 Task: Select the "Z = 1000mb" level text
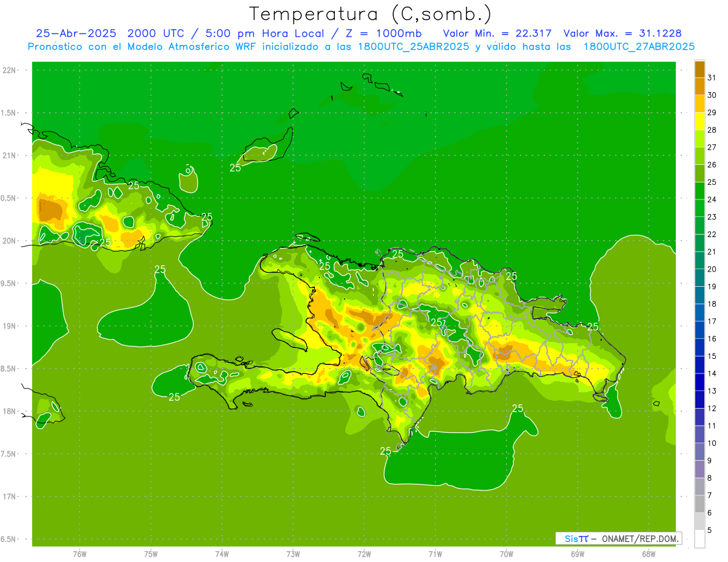(x=383, y=33)
